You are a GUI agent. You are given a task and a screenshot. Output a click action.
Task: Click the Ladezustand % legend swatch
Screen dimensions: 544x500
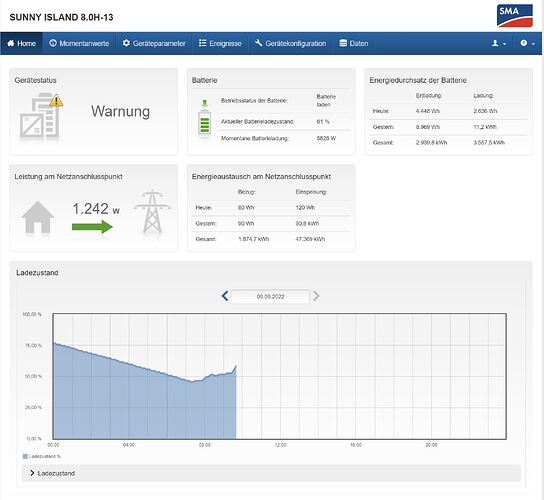25,456
